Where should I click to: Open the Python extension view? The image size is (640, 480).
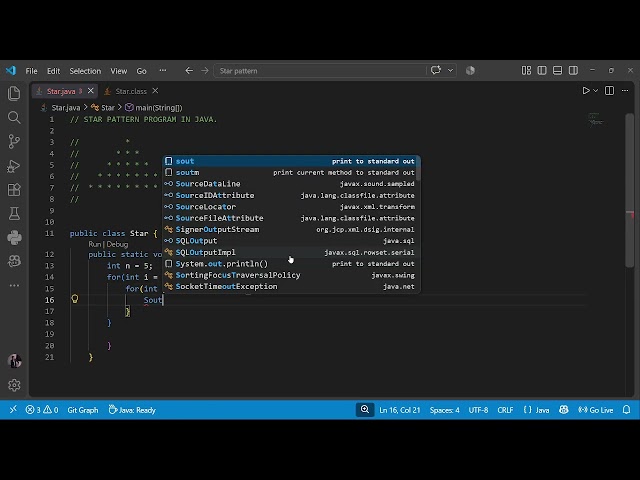point(14,238)
